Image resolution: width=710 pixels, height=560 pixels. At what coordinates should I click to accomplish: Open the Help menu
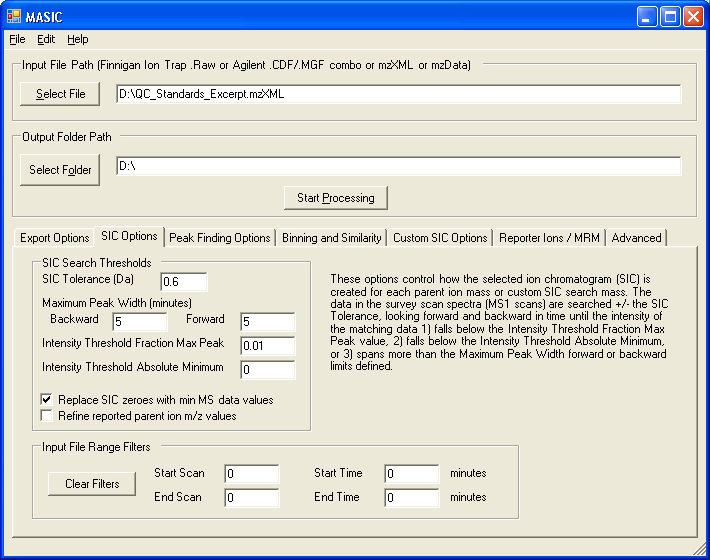pos(78,39)
